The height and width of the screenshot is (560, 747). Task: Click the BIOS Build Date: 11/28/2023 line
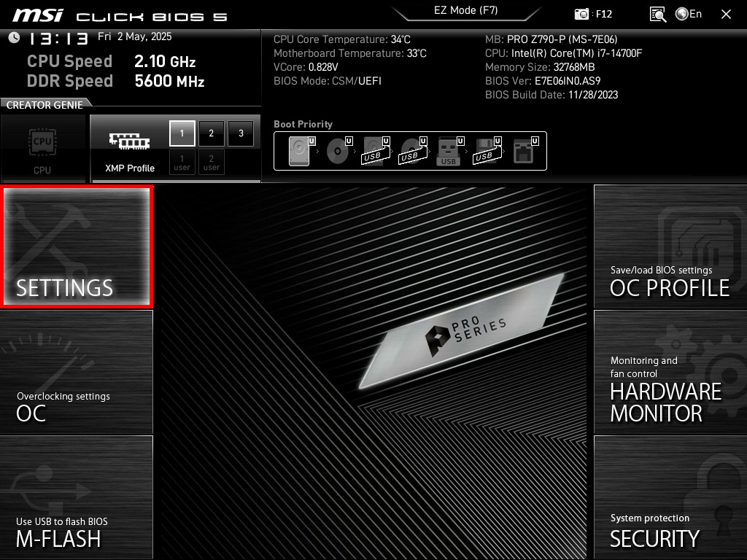551,95
